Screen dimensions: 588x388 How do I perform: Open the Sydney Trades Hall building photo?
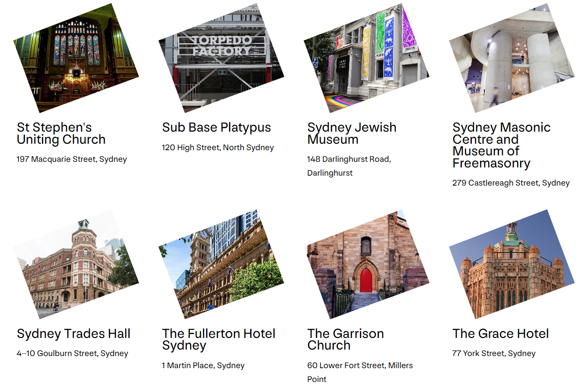point(76,265)
